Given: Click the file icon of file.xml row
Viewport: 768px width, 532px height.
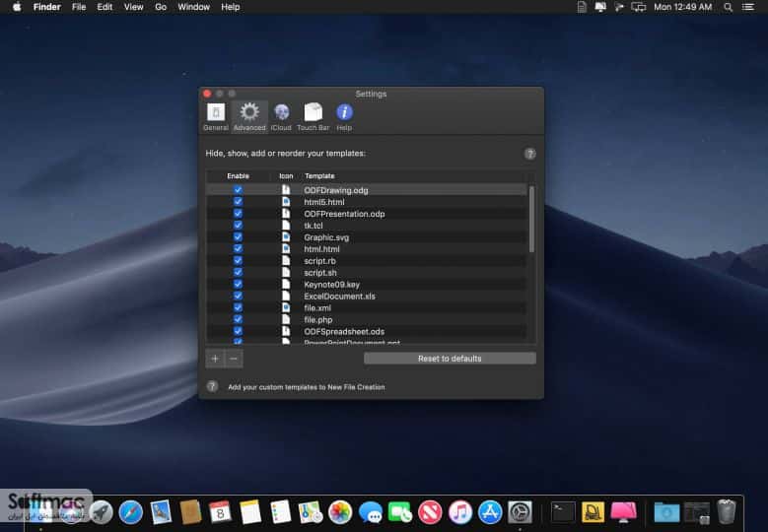Looking at the screenshot, I should coord(286,307).
